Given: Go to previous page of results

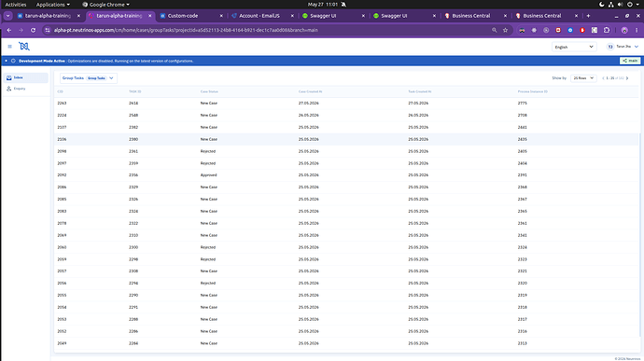Looking at the screenshot, I should click(x=603, y=78).
